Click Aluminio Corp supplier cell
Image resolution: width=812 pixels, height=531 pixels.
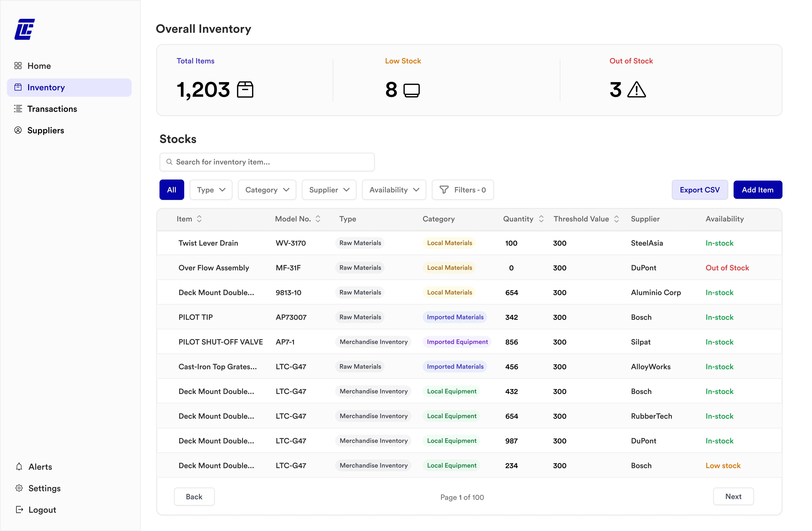[656, 293]
